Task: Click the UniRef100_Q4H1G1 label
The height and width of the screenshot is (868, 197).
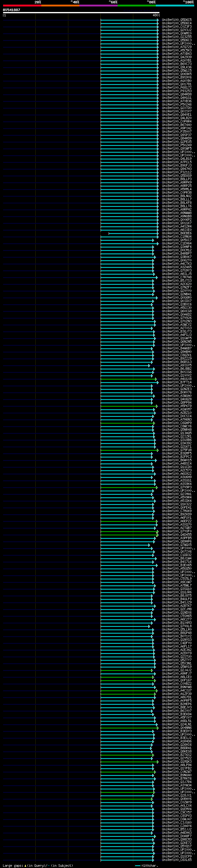Action: coord(177,98)
